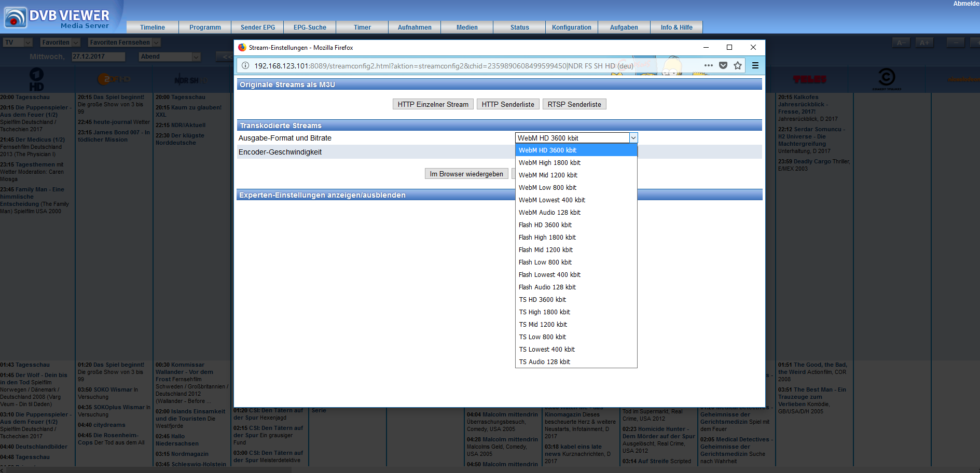The width and height of the screenshot is (980, 473).
Task: Click the date field 27.12.2017
Action: click(x=99, y=57)
